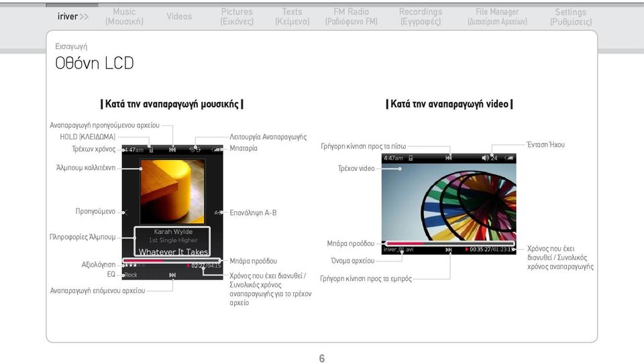
Task: Click the song title Whatever It Takes
Action: click(173, 251)
